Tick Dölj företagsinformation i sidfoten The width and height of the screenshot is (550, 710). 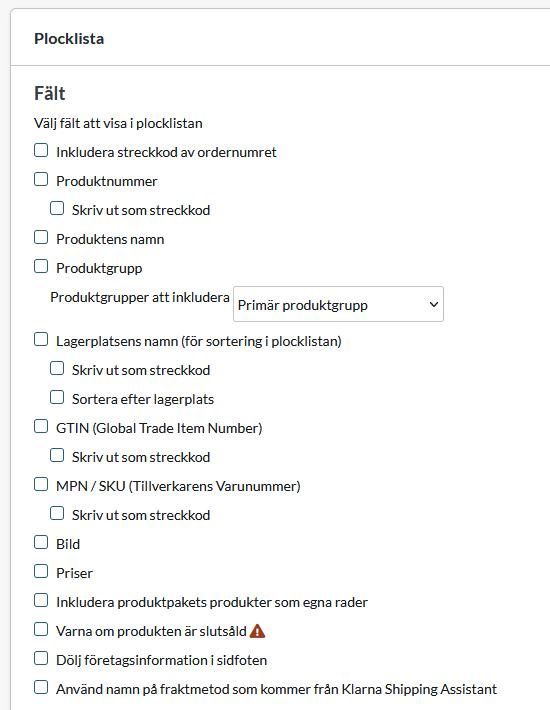pyautogui.click(x=41, y=658)
